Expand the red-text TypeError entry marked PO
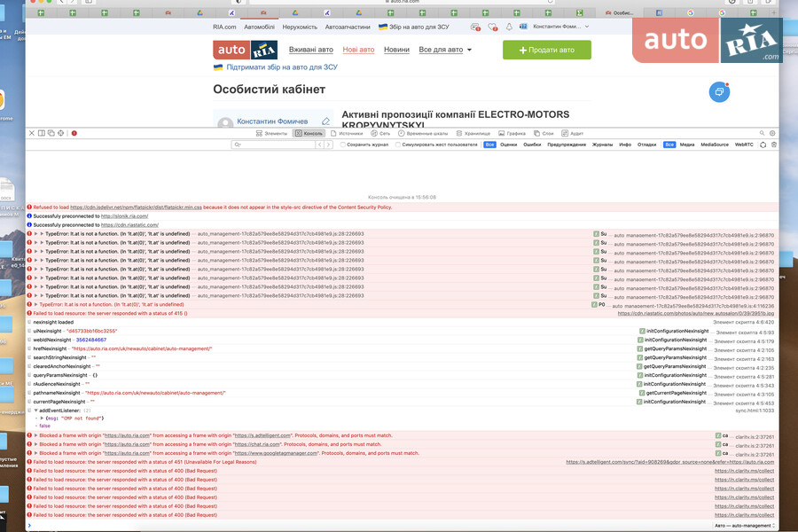The width and height of the screenshot is (798, 532). pos(36,304)
